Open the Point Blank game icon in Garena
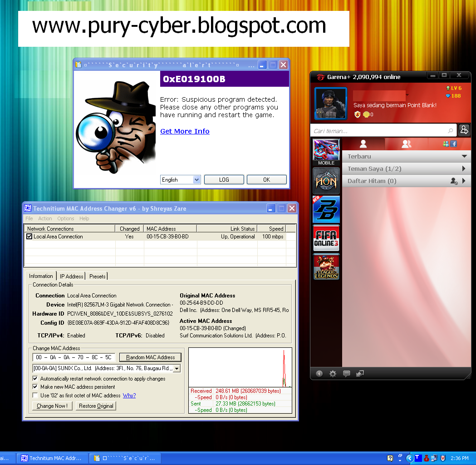Image resolution: width=476 pixels, height=465 pixels. point(326,210)
